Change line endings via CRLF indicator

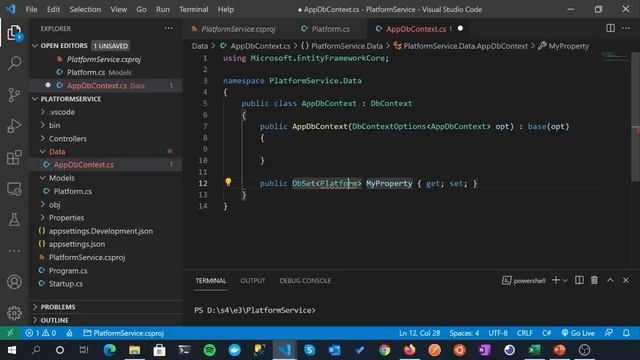524,333
